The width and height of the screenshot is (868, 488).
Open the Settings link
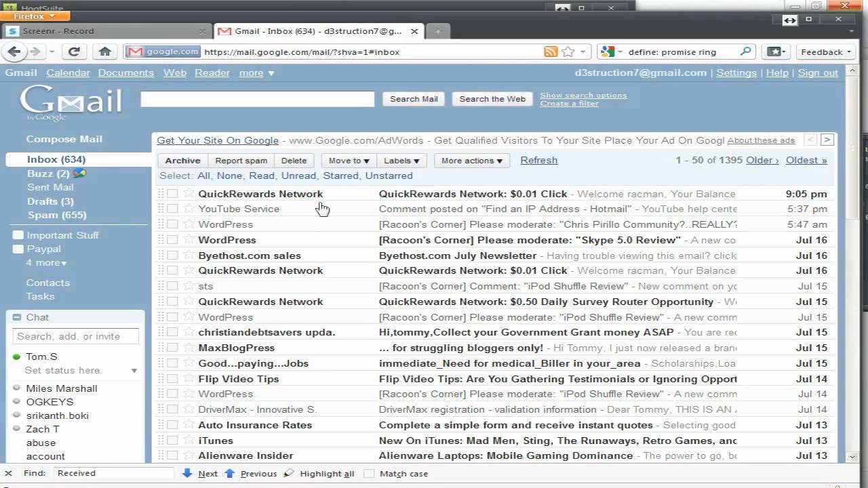736,73
